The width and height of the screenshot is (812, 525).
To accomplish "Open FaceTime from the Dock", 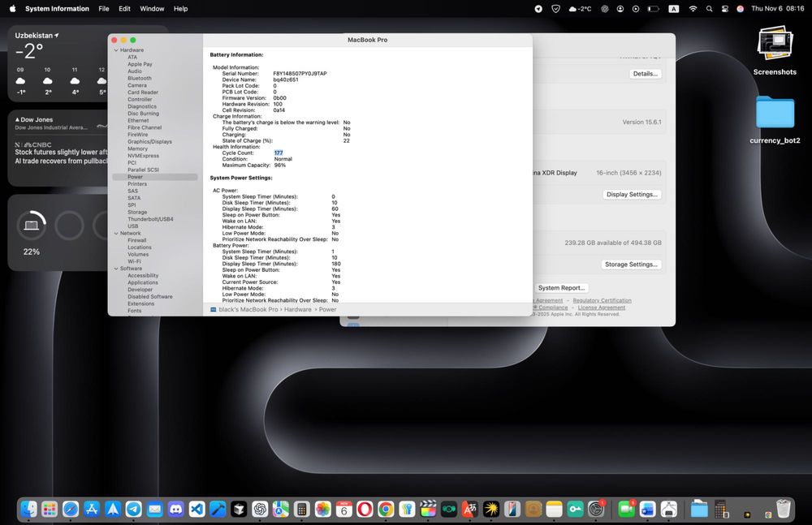I will coord(626,510).
